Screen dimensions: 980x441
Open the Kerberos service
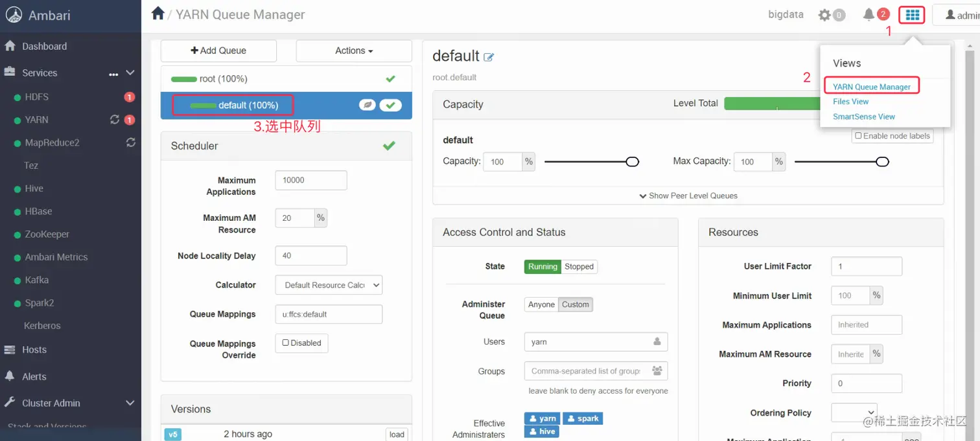42,326
